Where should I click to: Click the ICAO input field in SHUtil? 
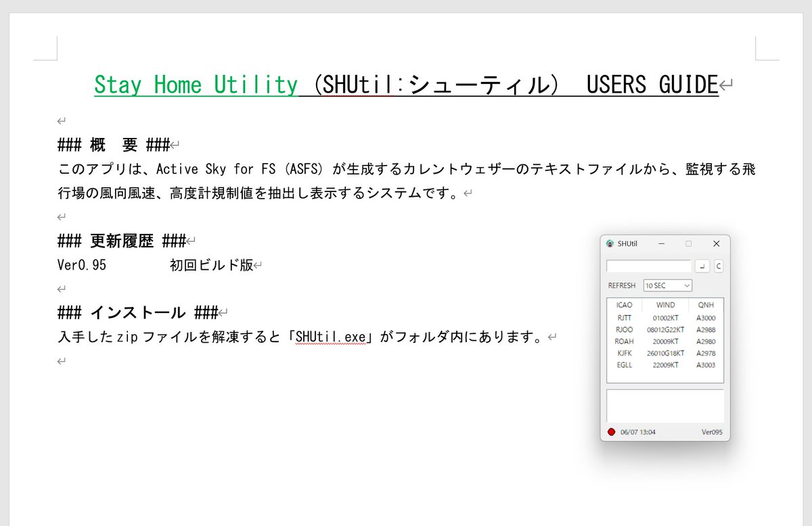tap(649, 266)
